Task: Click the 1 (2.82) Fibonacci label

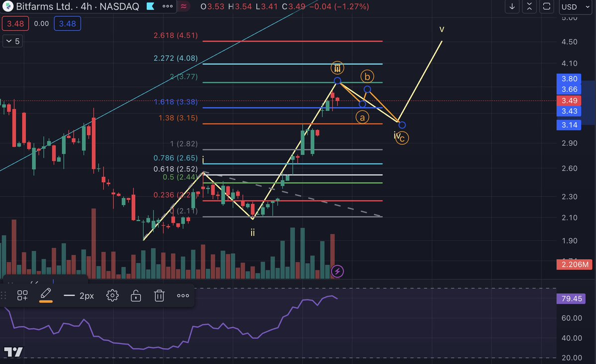Action: pos(183,144)
